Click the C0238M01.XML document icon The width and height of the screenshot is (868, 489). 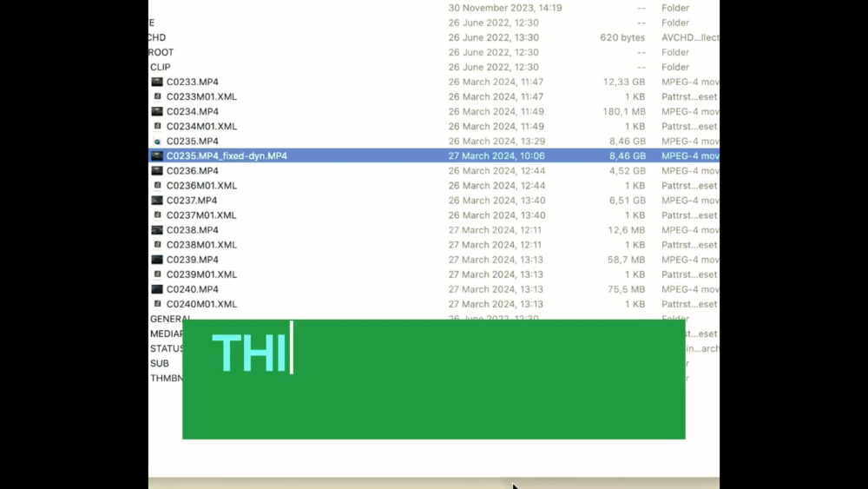pyautogui.click(x=158, y=245)
